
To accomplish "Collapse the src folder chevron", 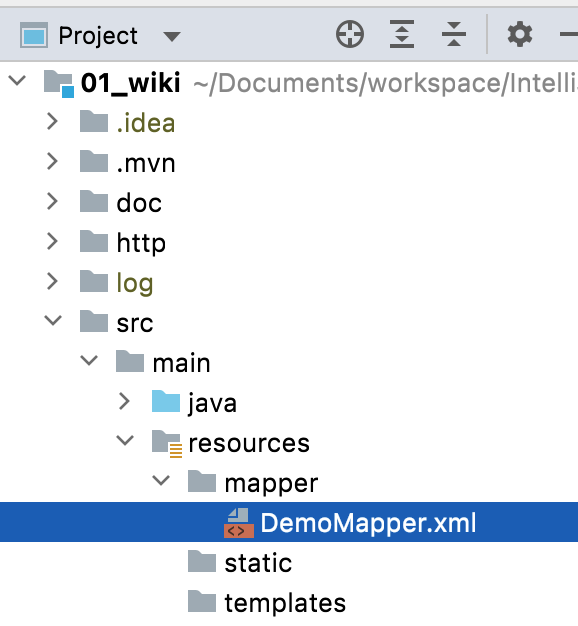I will pyautogui.click(x=53, y=321).
